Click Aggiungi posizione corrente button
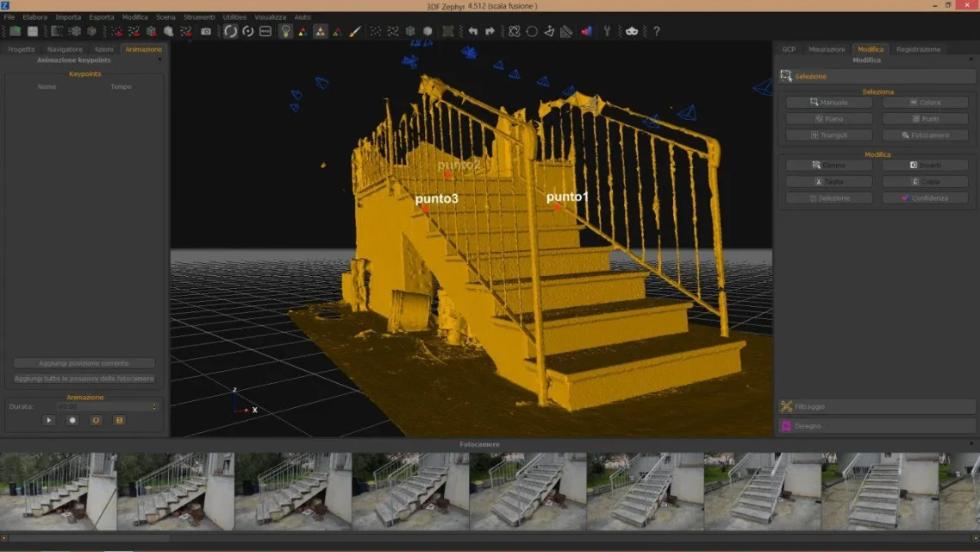980x552 pixels. point(84,363)
